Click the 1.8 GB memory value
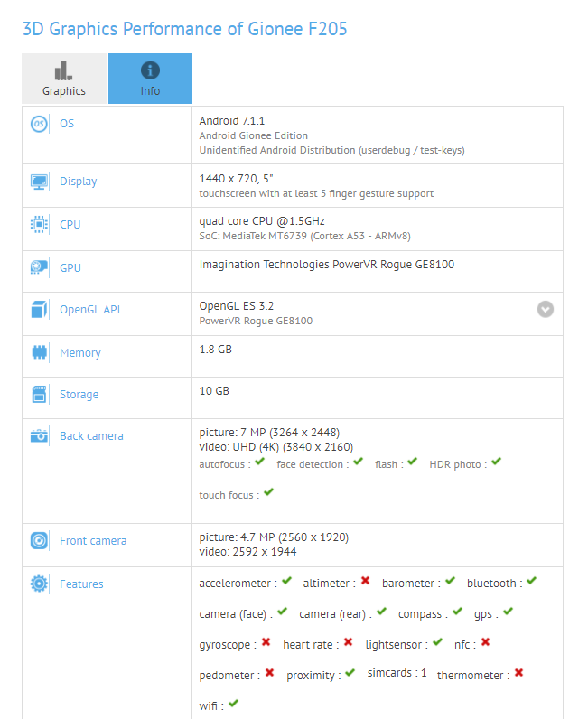Screen dimensions: 588x719 pos(216,350)
